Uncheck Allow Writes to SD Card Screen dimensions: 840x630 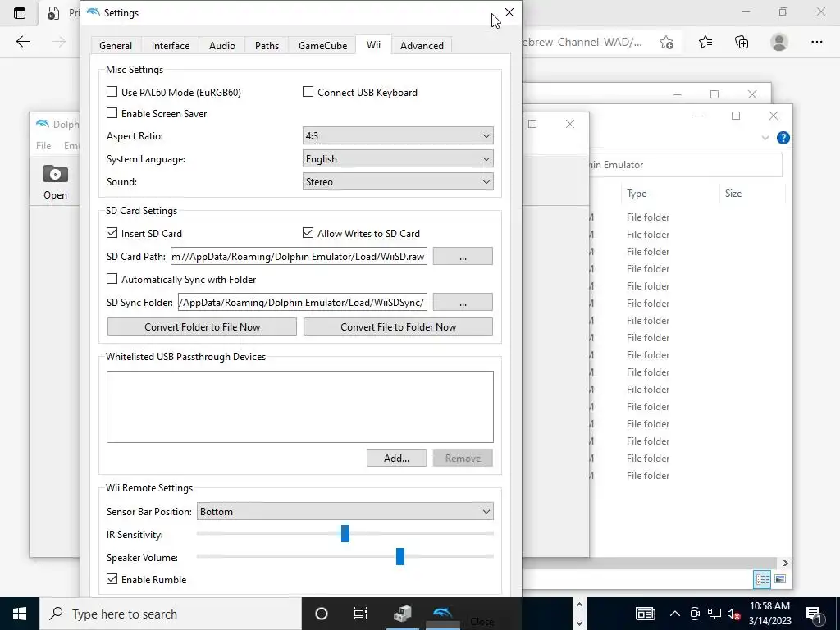308,232
